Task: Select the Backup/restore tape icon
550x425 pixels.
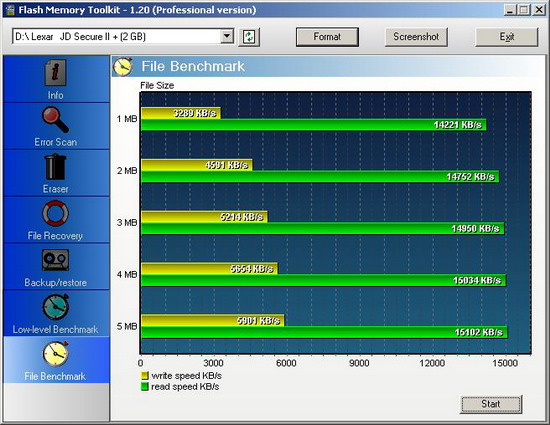Action: click(x=55, y=260)
